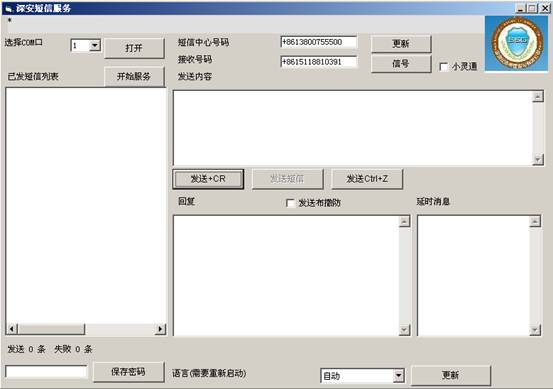Click the 开始服务 button
Image resolution: width=553 pixels, height=389 pixels.
click(x=134, y=76)
